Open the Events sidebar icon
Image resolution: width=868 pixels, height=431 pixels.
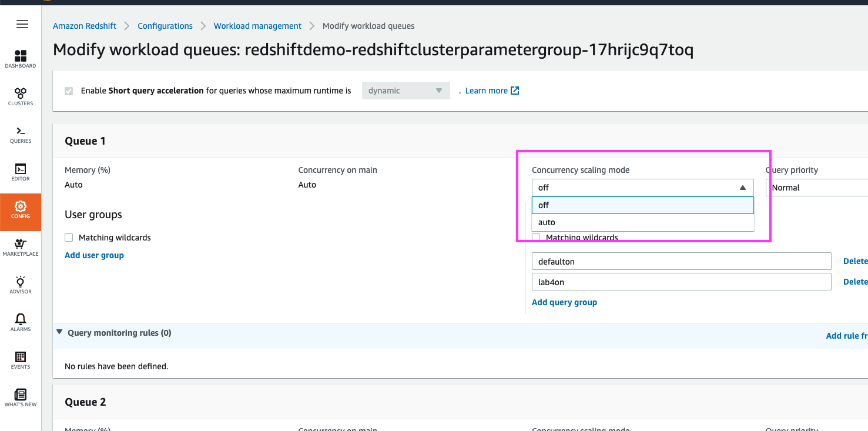click(21, 360)
